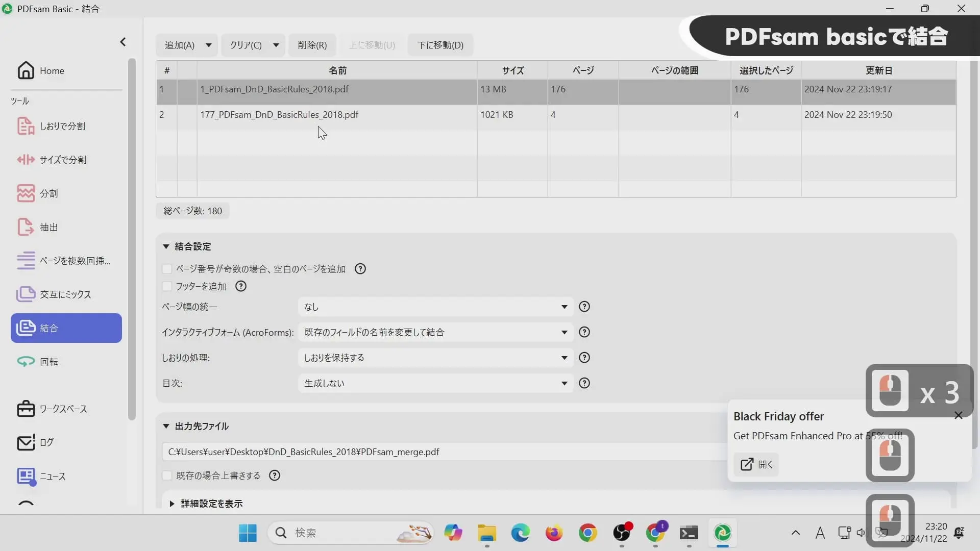Viewport: 980px width, 551px height.
Task: Launch Firefox from the taskbar
Action: click(x=554, y=533)
